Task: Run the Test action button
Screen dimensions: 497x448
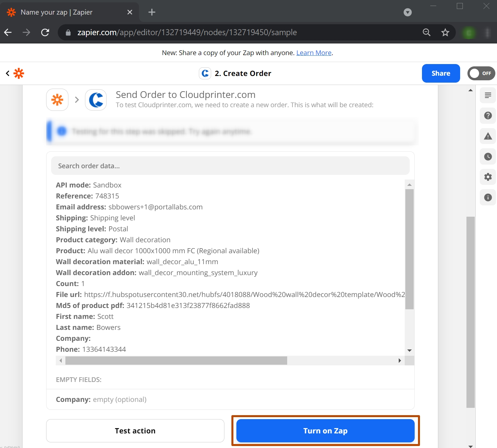Action: pos(135,431)
